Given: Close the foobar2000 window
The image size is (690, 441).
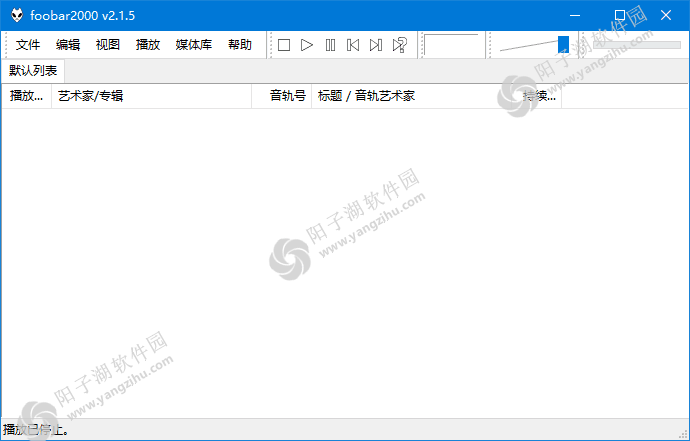Looking at the screenshot, I should coord(666,15).
